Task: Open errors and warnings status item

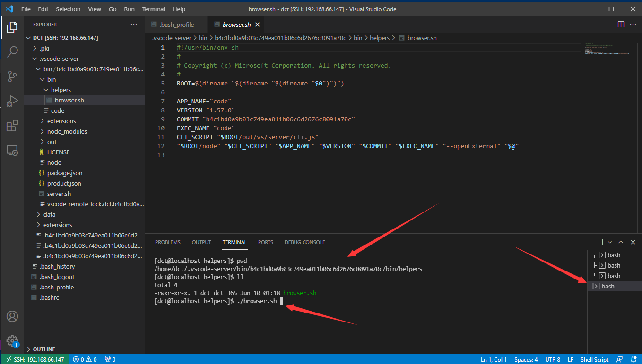Action: [x=85, y=359]
